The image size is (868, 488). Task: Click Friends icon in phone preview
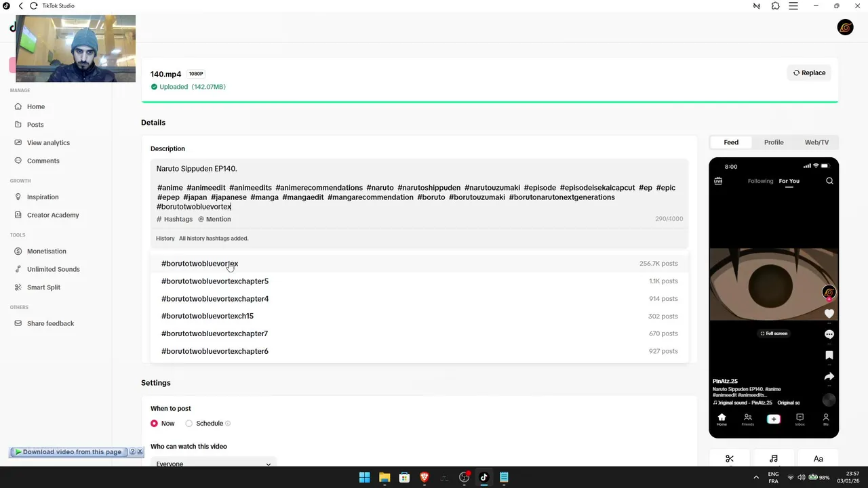[x=747, y=420]
